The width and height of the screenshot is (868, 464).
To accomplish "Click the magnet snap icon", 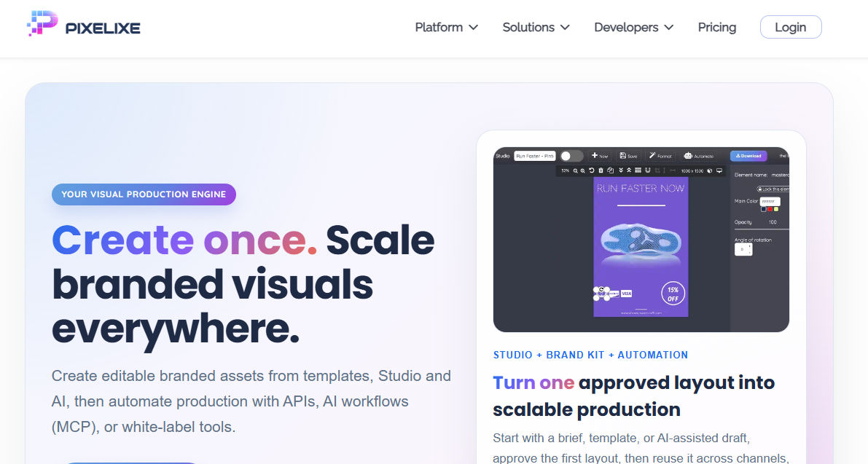I will pyautogui.click(x=648, y=170).
